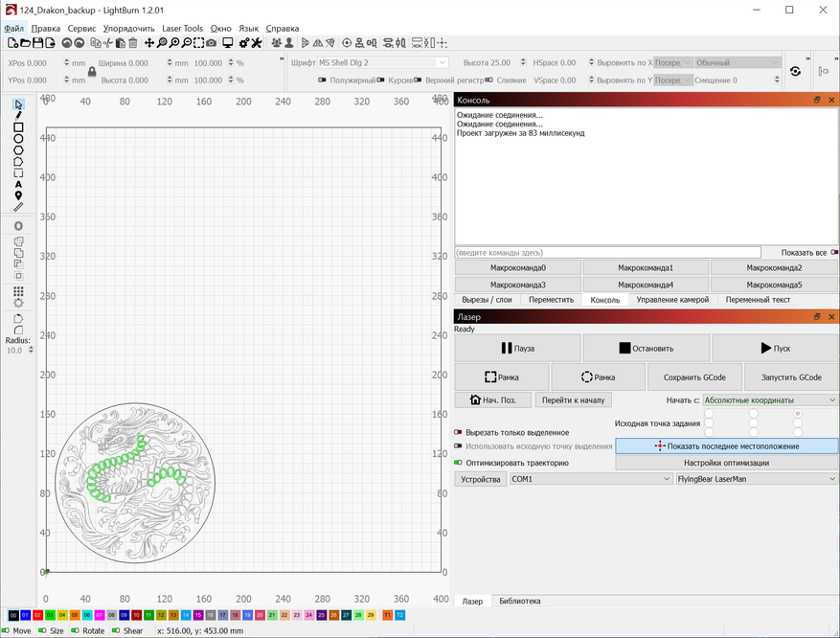Viewport: 840px width, 638px height.
Task: Select red layer 02 color swatch
Action: (37, 615)
